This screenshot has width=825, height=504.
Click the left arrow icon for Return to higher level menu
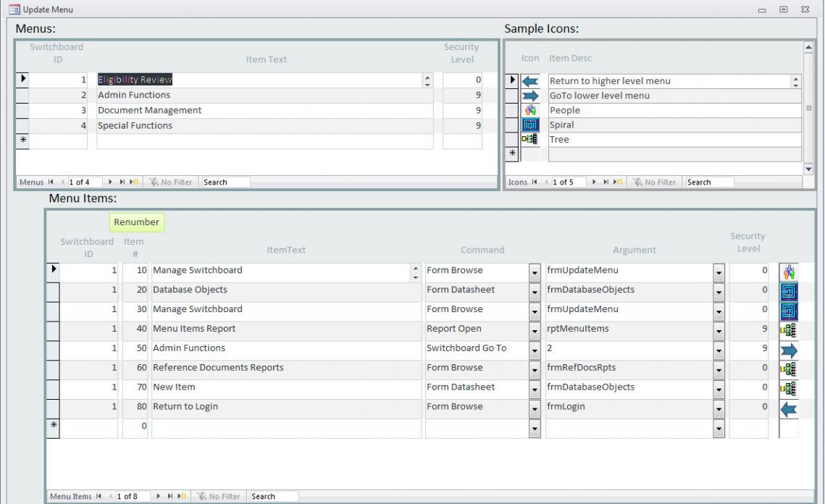[x=530, y=81]
